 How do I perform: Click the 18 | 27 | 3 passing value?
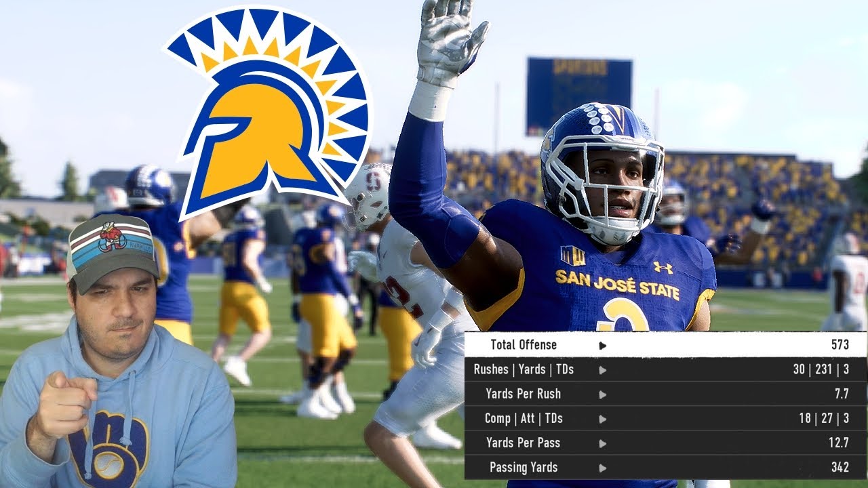[x=824, y=418]
